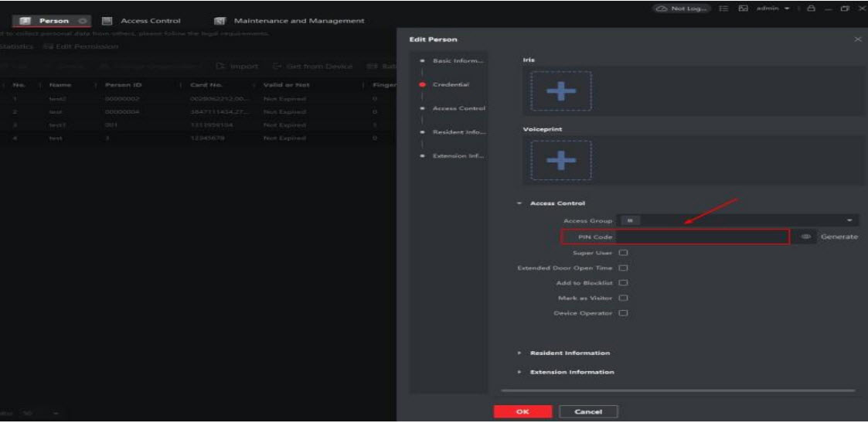Close the Person tab with its small icon
The height and width of the screenshot is (423, 868).
[82, 21]
